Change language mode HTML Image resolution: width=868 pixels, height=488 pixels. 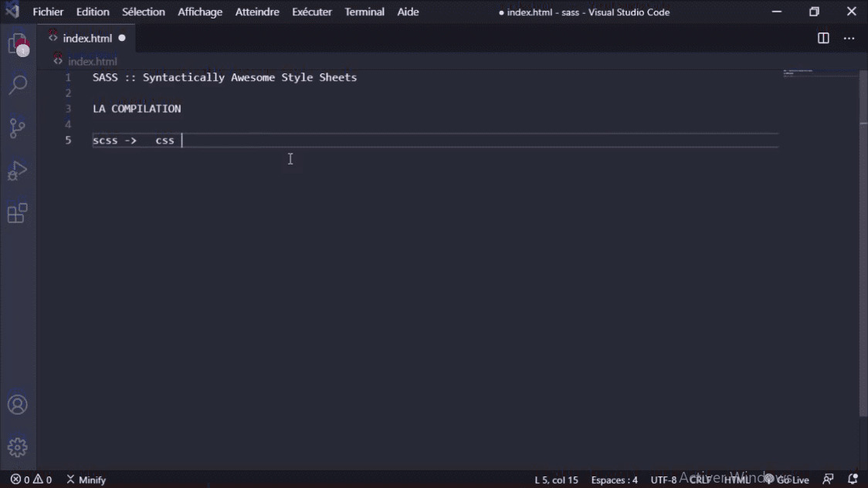click(737, 480)
